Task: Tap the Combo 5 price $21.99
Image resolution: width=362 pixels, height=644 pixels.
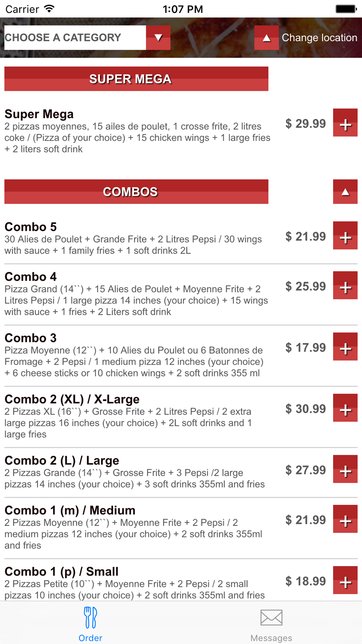Action: 306,237
